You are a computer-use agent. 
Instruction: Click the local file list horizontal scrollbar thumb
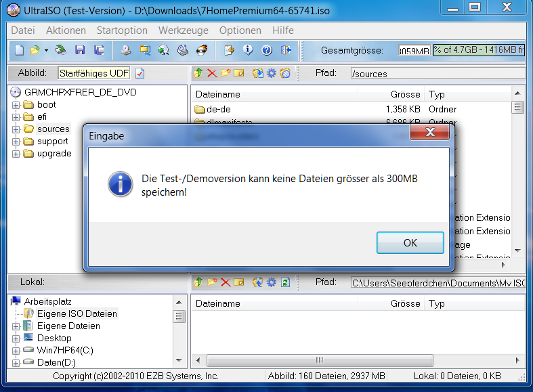tap(320, 360)
